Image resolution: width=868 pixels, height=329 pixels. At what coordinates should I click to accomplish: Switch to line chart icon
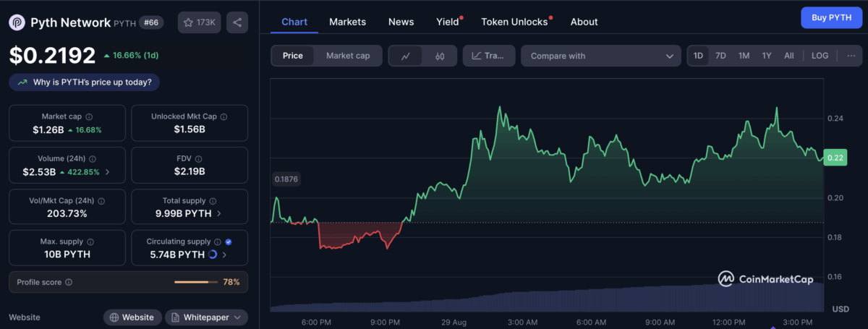(x=406, y=56)
